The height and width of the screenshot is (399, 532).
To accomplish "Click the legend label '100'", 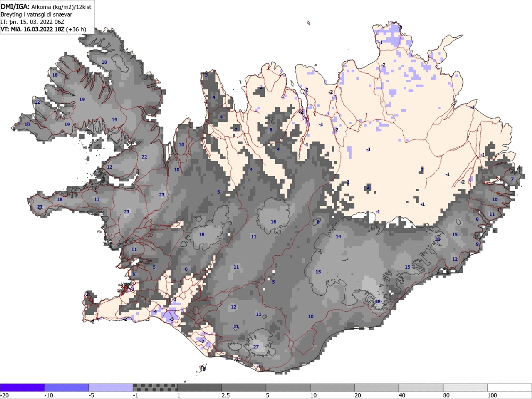I will coord(492,395).
